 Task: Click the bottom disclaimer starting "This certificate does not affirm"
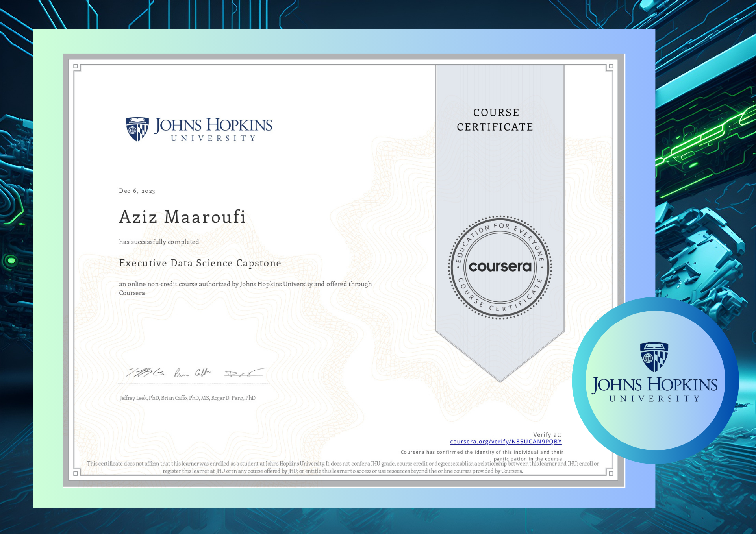[343, 467]
